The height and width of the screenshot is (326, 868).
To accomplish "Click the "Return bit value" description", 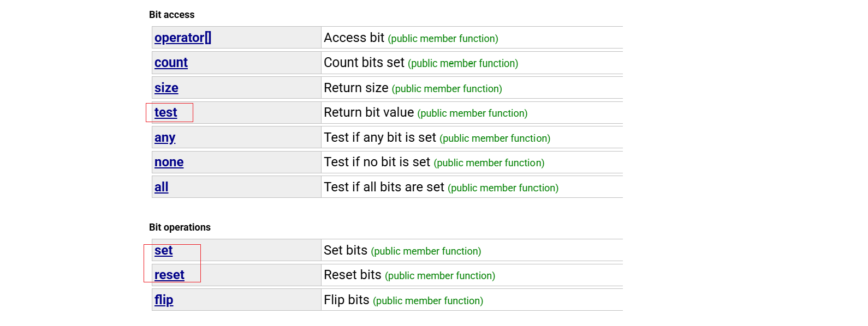I will point(368,112).
